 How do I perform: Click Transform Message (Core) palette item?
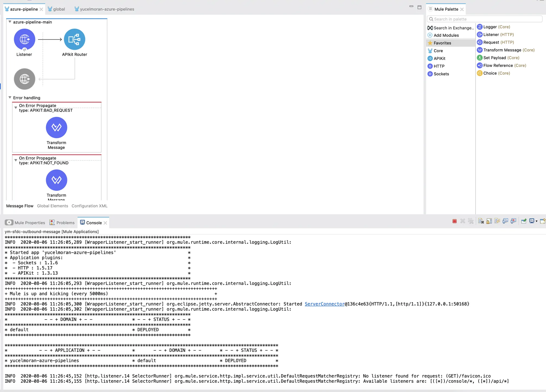[x=506, y=50]
